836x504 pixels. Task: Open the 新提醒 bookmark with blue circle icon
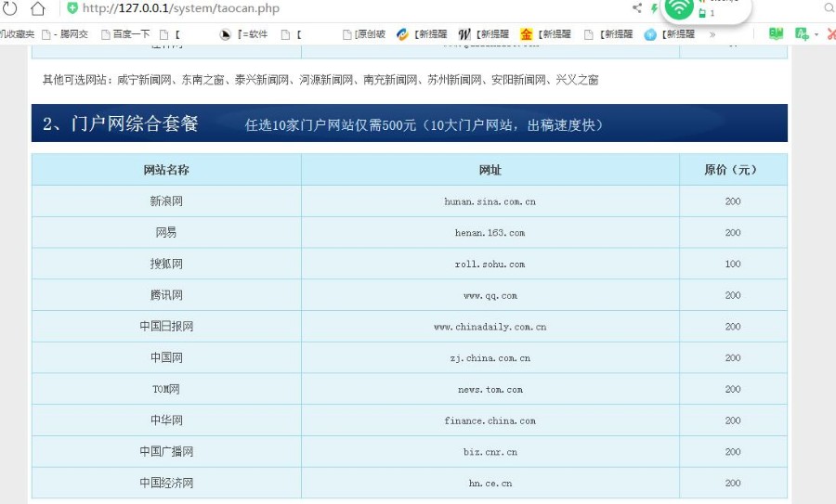(x=670, y=34)
